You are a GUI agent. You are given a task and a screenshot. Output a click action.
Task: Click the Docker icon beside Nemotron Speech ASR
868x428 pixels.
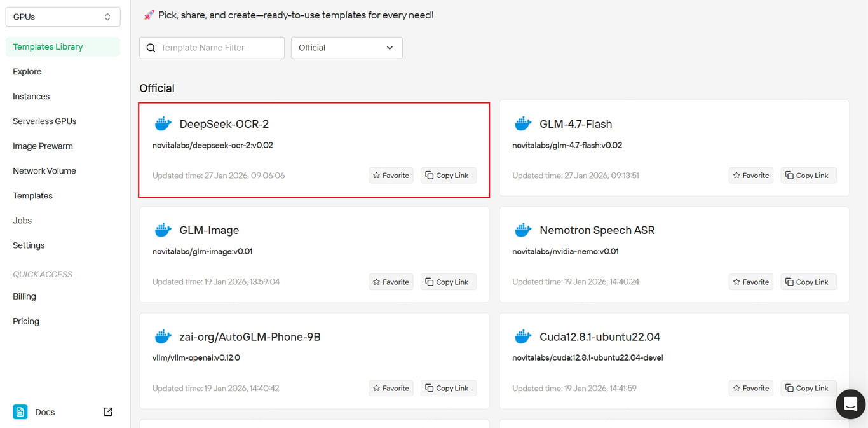523,230
